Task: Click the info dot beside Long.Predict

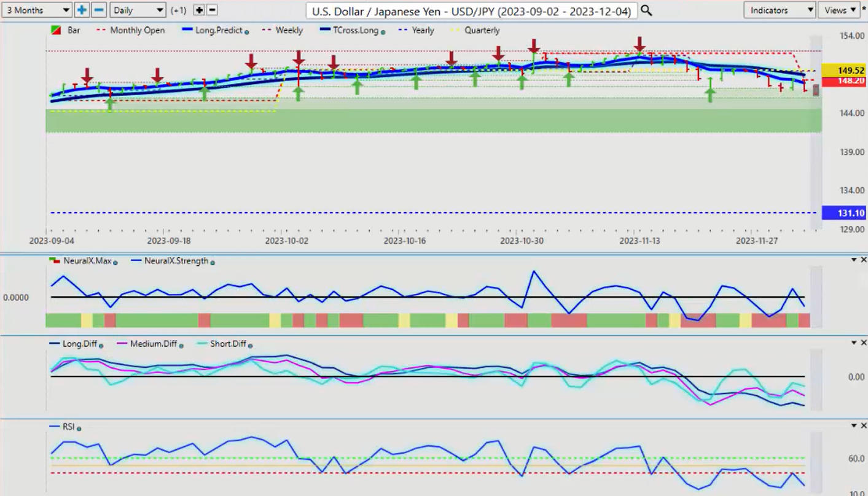Action: coord(247,31)
